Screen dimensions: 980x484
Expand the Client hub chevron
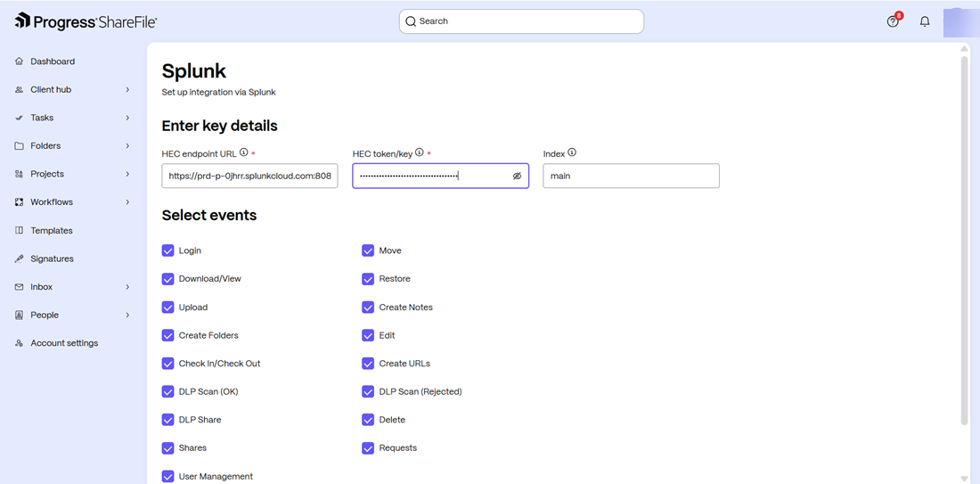127,89
